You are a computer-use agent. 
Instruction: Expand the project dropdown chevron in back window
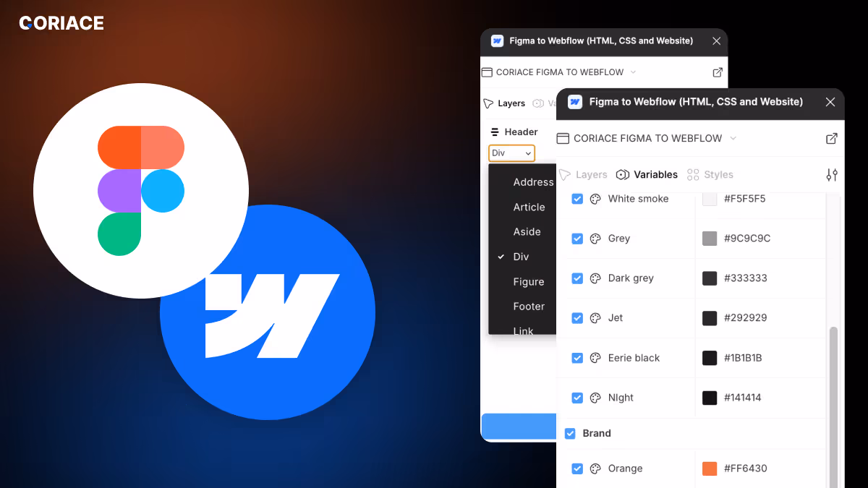pyautogui.click(x=633, y=72)
